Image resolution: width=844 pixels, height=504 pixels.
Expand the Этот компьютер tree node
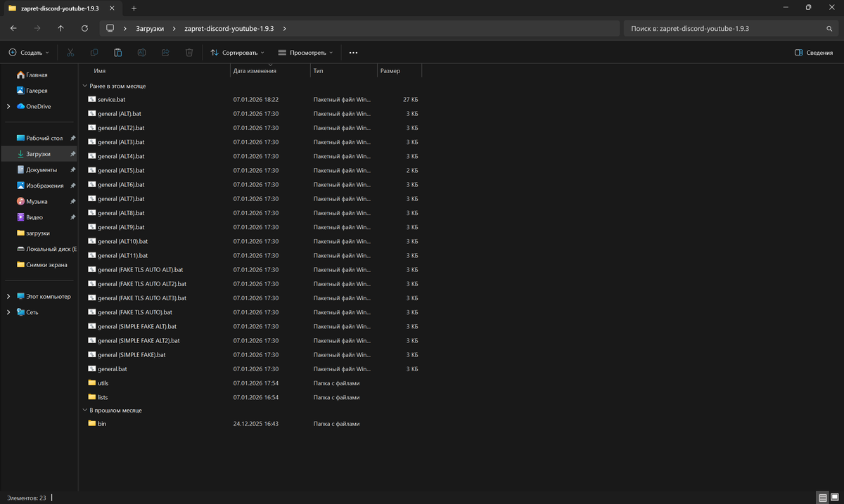pyautogui.click(x=8, y=297)
